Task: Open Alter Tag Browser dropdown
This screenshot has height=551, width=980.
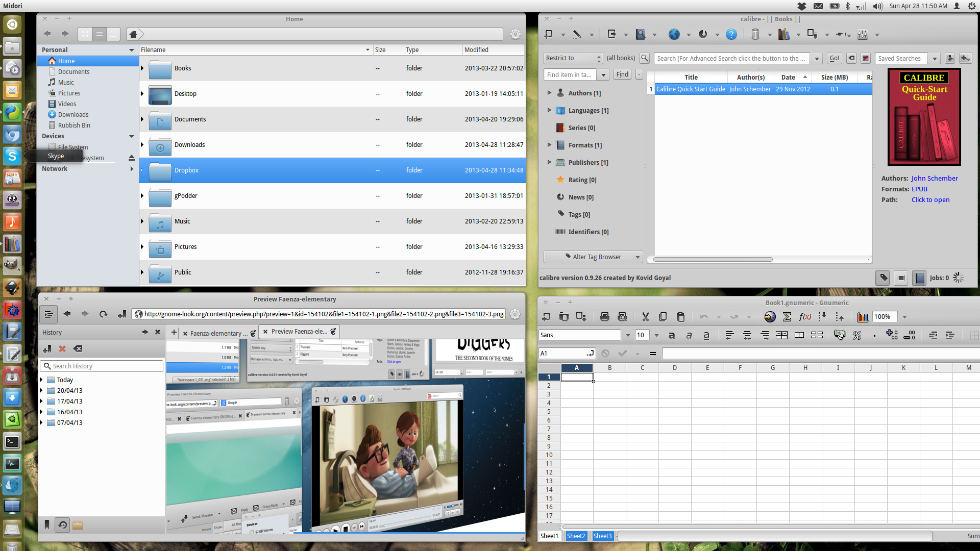Action: click(593, 257)
